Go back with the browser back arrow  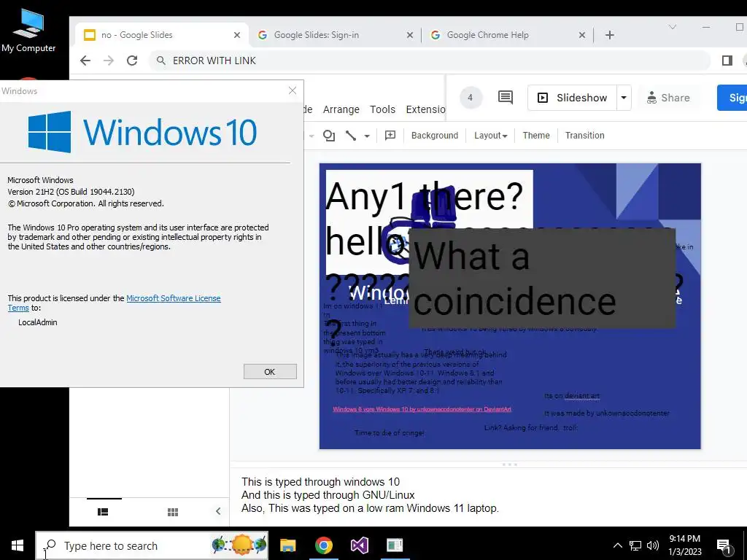[x=85, y=61]
